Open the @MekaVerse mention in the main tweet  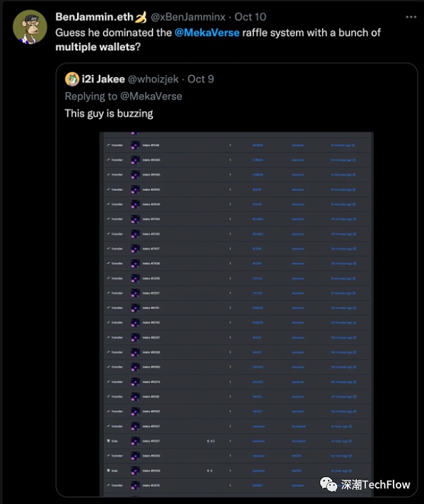(207, 33)
